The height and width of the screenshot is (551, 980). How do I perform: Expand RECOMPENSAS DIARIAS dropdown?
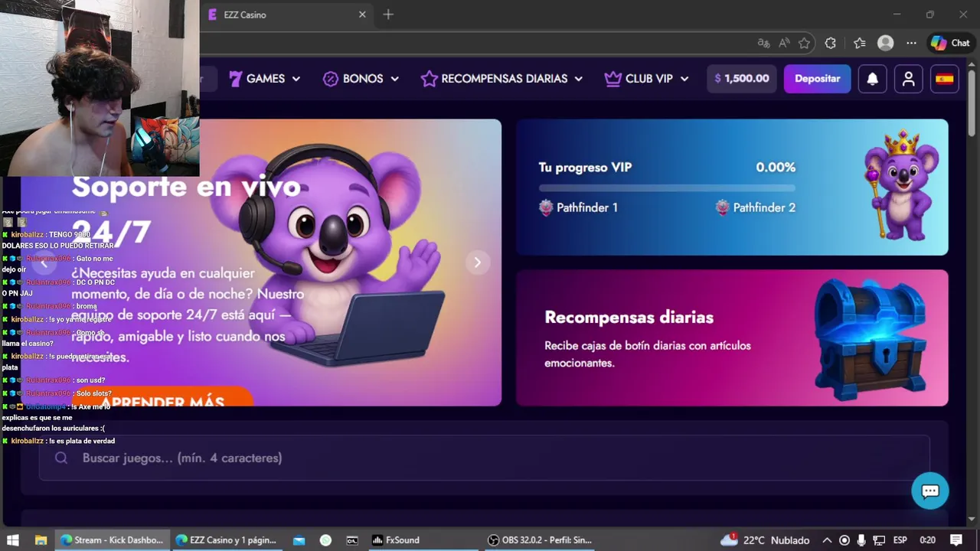pos(501,79)
